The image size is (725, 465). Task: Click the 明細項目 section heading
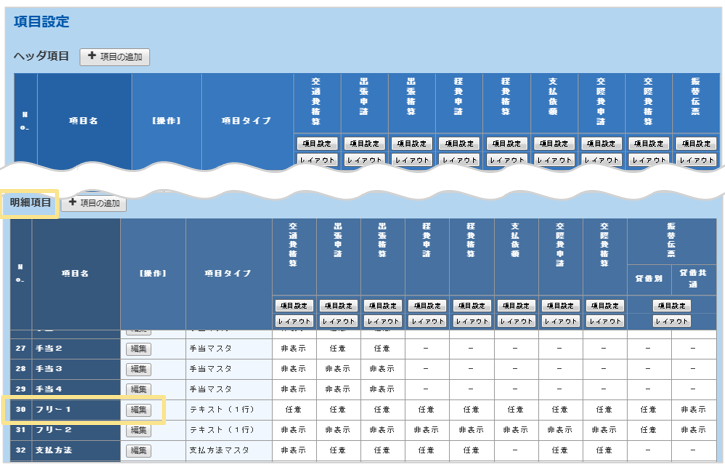29,203
